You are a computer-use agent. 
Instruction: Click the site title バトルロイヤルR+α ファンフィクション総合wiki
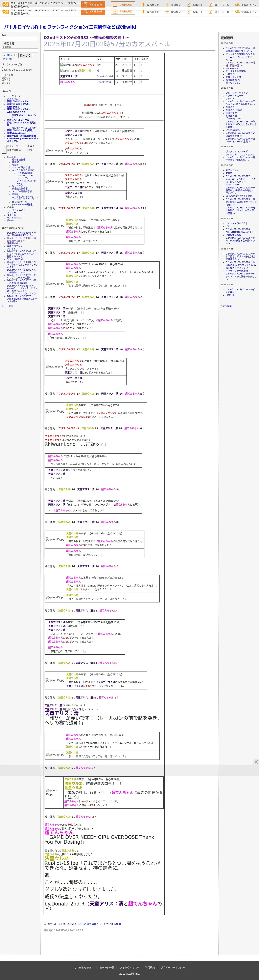tap(70, 27)
